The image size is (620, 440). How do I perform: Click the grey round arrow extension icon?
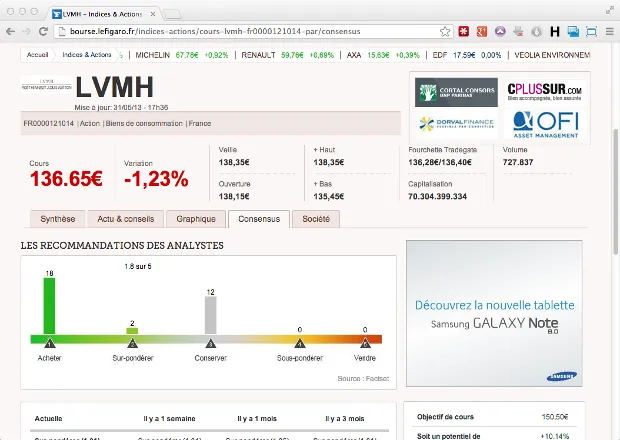coord(536,31)
